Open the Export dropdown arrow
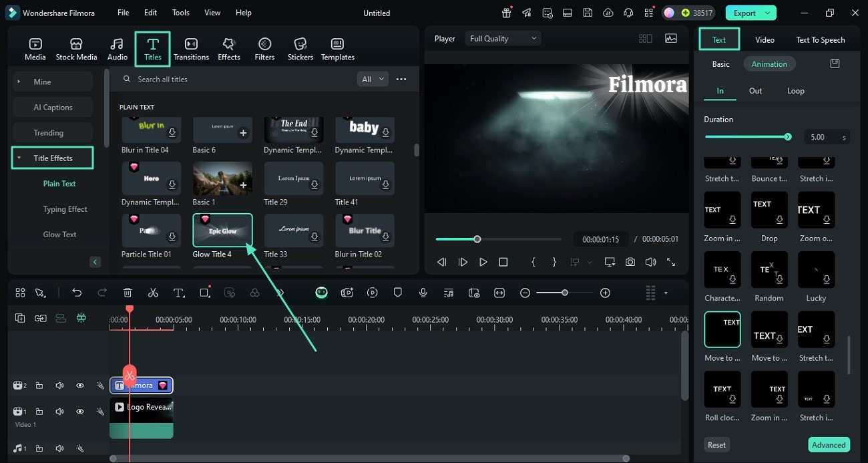 tap(768, 13)
